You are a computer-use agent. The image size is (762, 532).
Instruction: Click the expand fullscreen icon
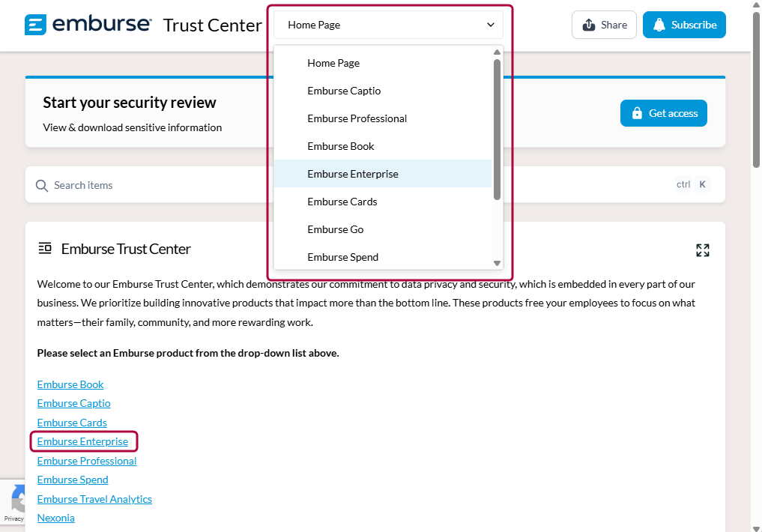[702, 250]
